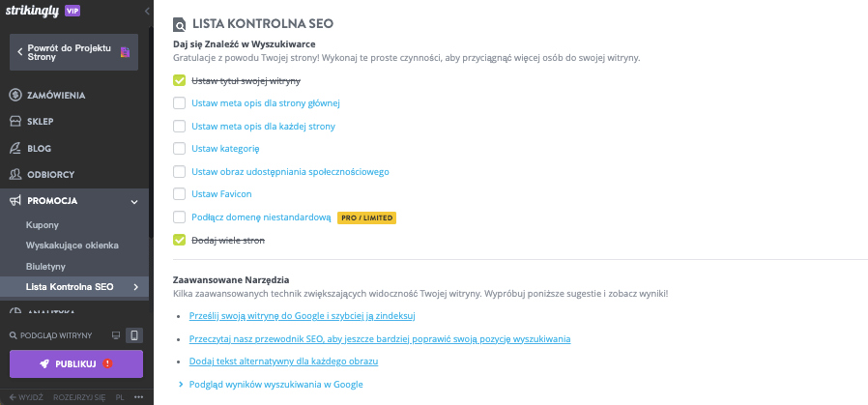
Task: Click the Zamówienia dollar icon
Action: tap(15, 95)
